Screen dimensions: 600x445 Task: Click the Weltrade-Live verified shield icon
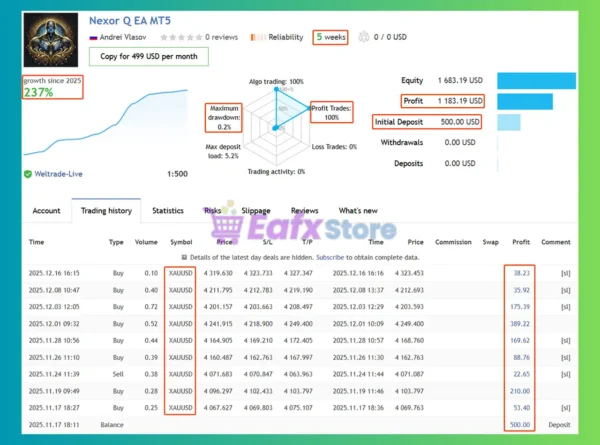click(x=27, y=173)
